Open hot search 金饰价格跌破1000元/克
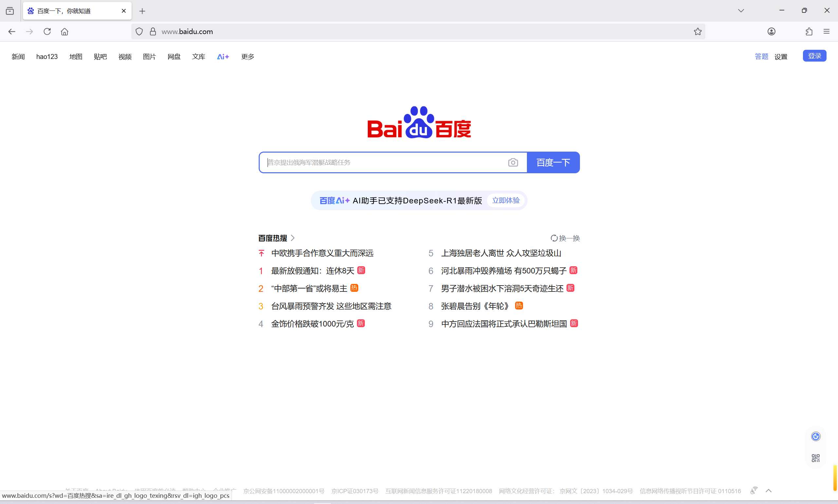 pyautogui.click(x=312, y=324)
